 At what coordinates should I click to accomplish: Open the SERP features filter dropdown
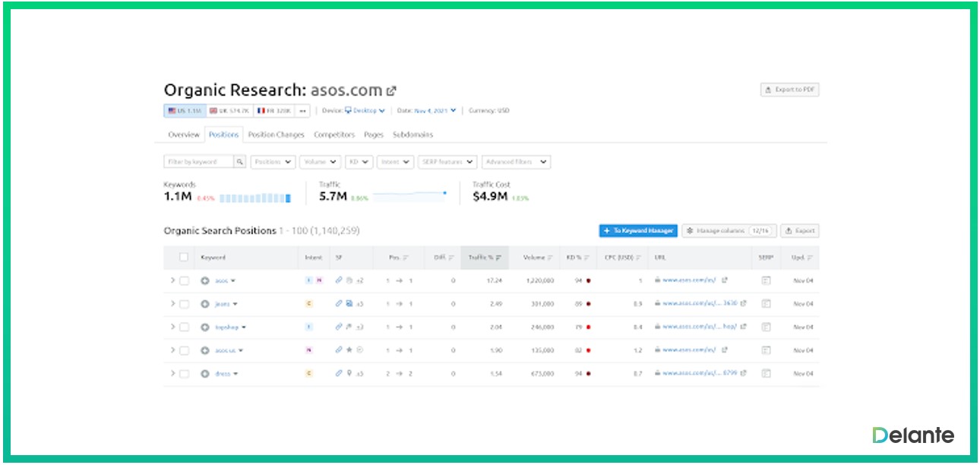pyautogui.click(x=447, y=162)
